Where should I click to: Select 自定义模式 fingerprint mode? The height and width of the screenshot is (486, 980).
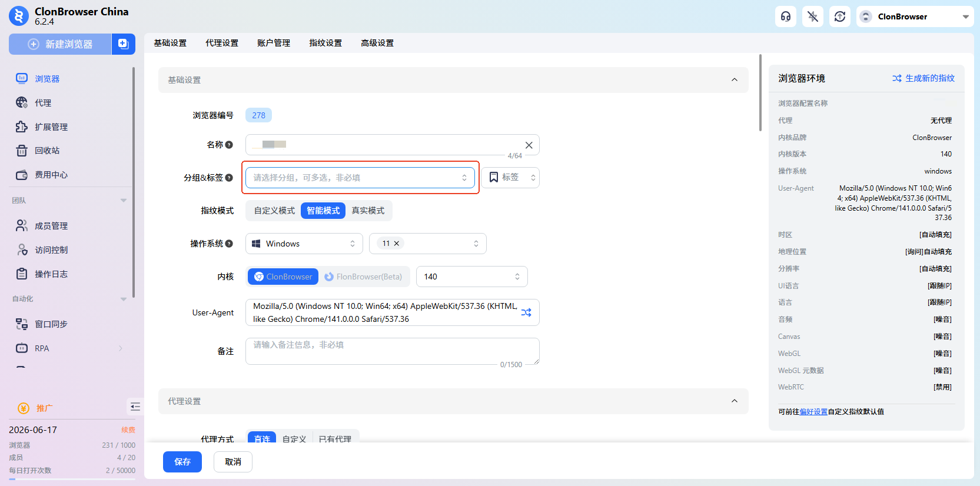(274, 211)
